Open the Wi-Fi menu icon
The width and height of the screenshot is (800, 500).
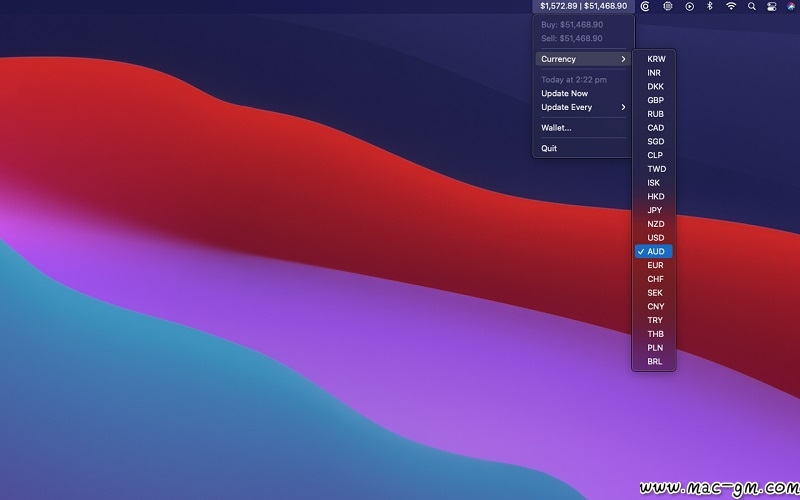731,6
